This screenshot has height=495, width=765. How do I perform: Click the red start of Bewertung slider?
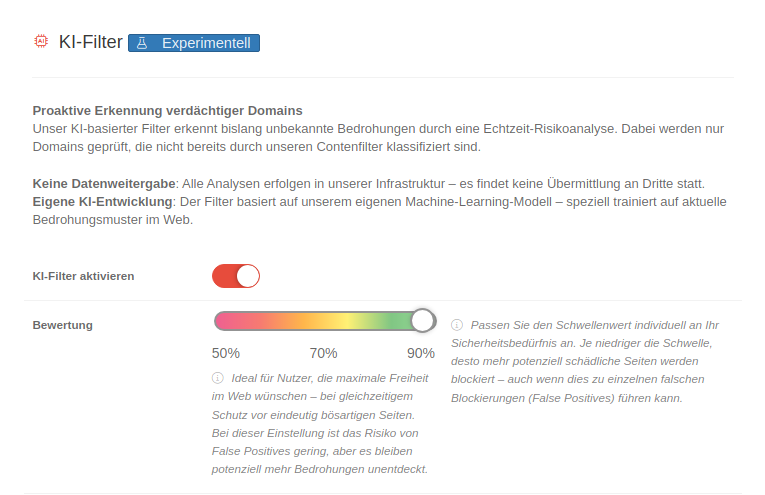(x=222, y=320)
